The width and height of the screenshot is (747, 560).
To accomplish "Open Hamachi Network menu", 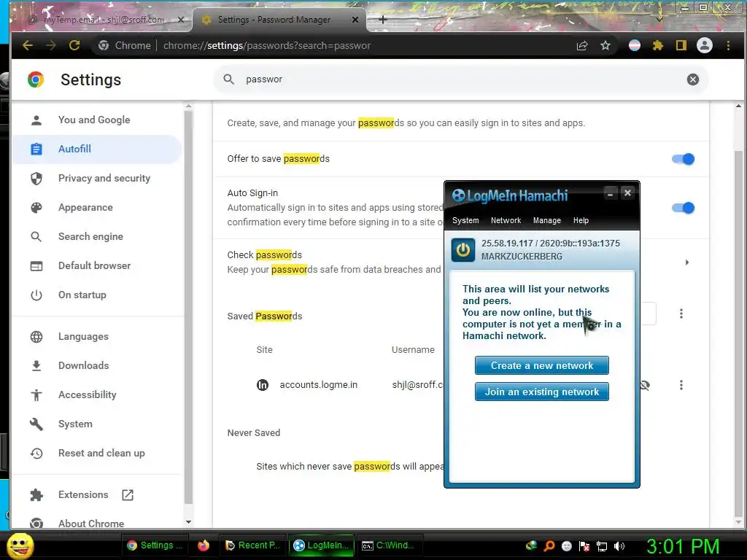I will point(506,220).
